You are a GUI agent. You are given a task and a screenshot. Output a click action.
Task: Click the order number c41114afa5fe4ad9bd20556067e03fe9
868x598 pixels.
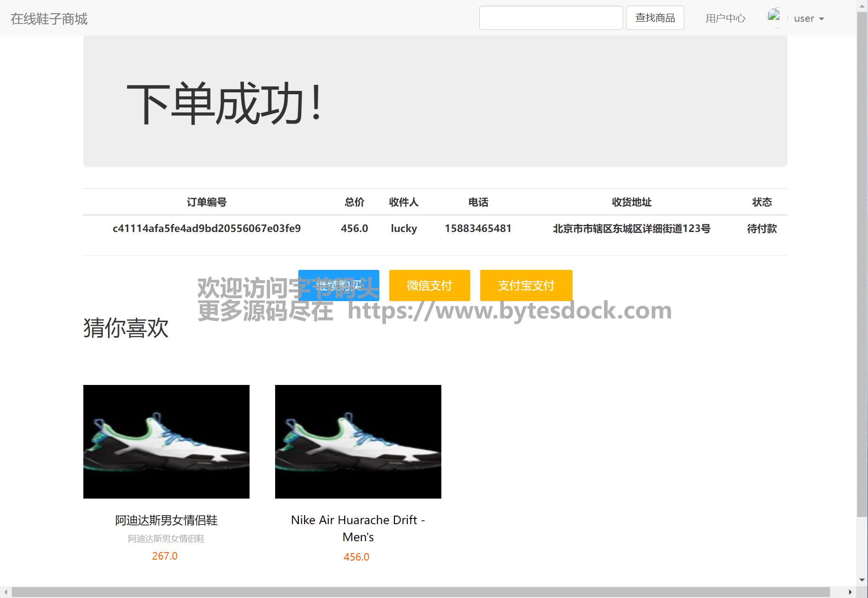pyautogui.click(x=206, y=229)
